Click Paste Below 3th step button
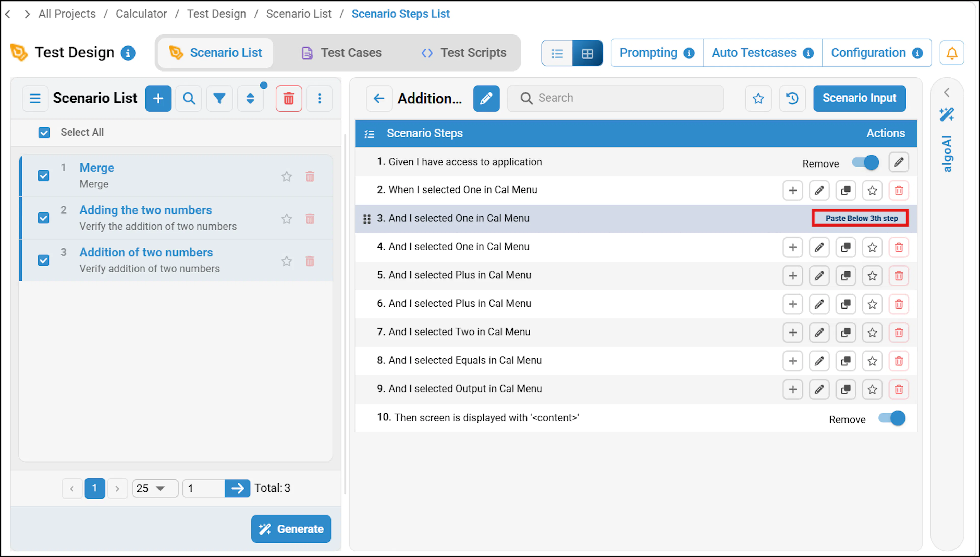Viewport: 980px width, 557px height. [860, 218]
